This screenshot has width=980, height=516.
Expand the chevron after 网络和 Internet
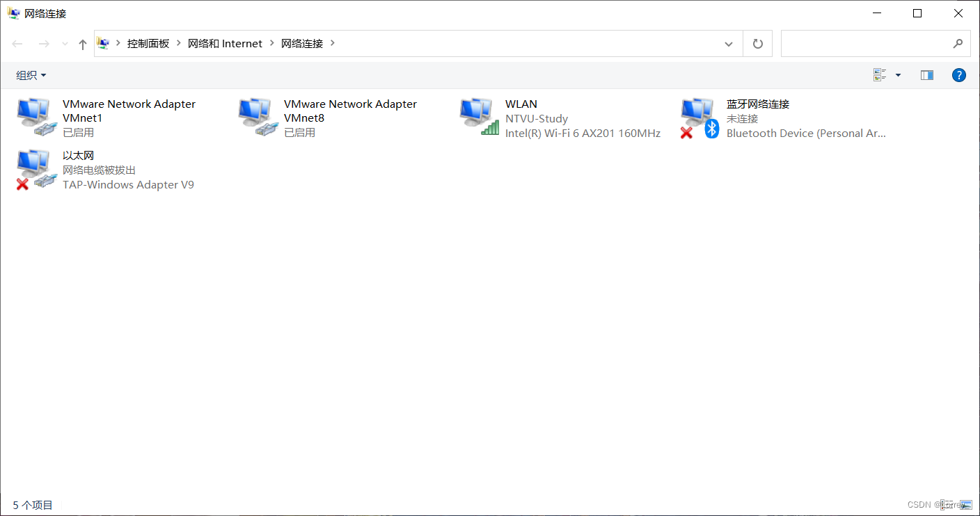[x=271, y=43]
